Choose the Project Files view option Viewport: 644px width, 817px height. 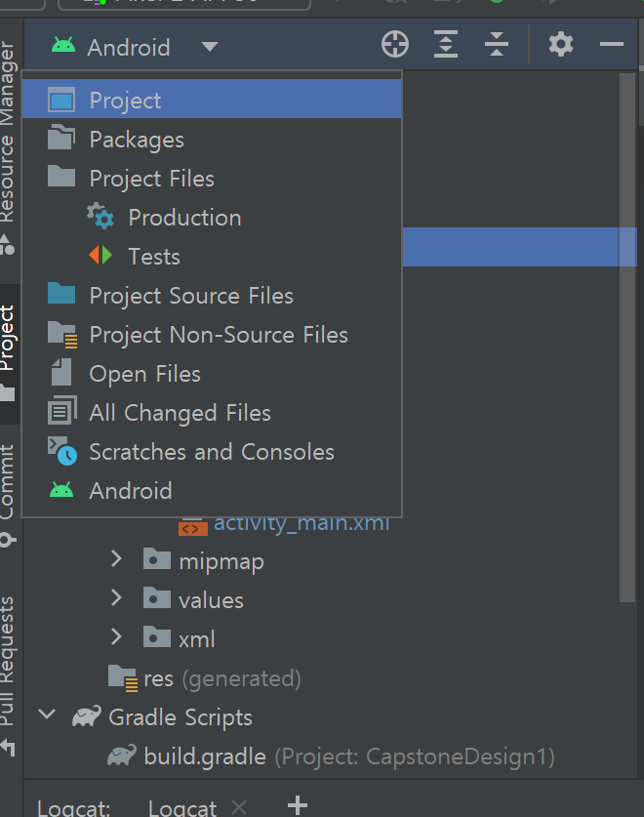click(x=212, y=179)
